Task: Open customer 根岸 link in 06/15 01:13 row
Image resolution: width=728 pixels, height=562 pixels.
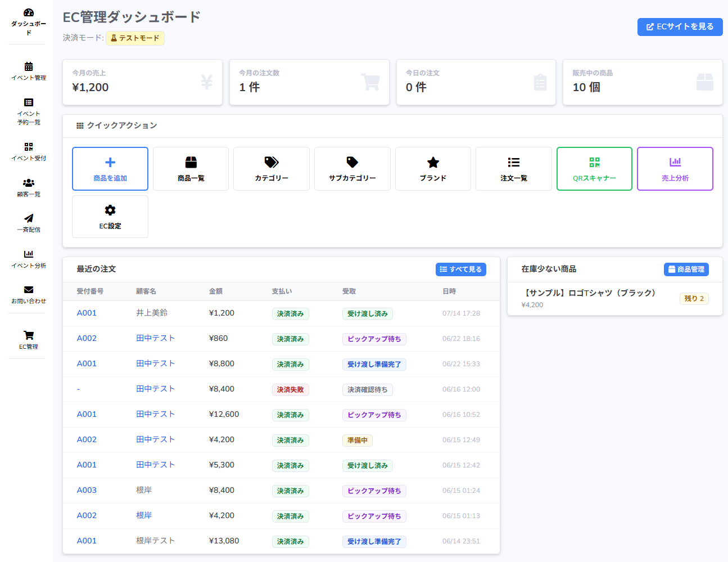Action: click(x=144, y=515)
